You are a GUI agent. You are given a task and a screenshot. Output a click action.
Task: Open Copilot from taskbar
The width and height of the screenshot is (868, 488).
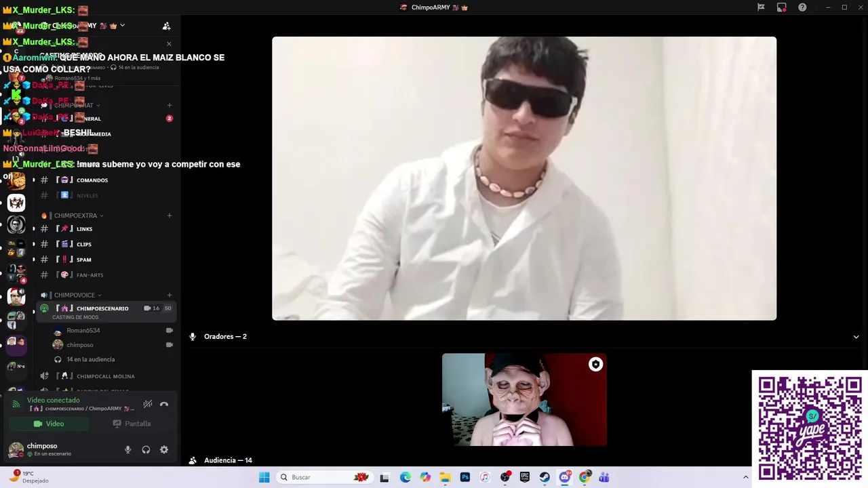(425, 478)
